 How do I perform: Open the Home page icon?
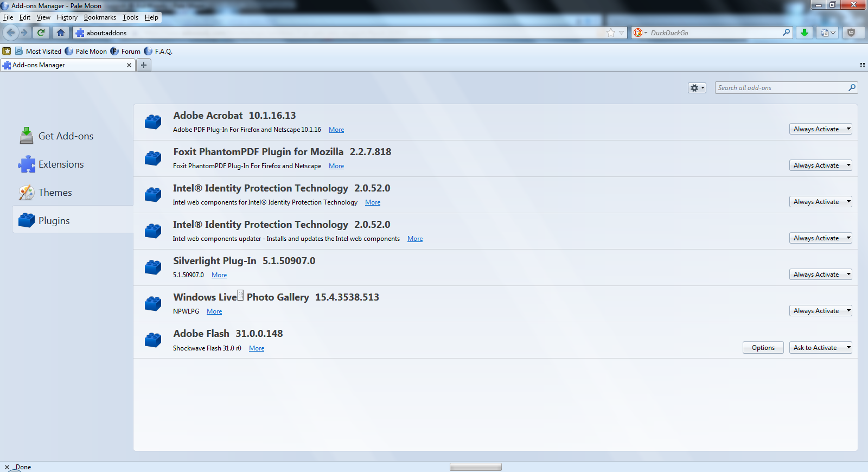pos(61,33)
